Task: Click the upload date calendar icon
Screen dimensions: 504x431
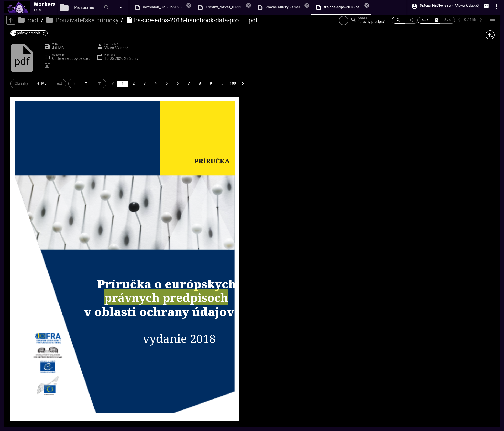Action: point(100,57)
